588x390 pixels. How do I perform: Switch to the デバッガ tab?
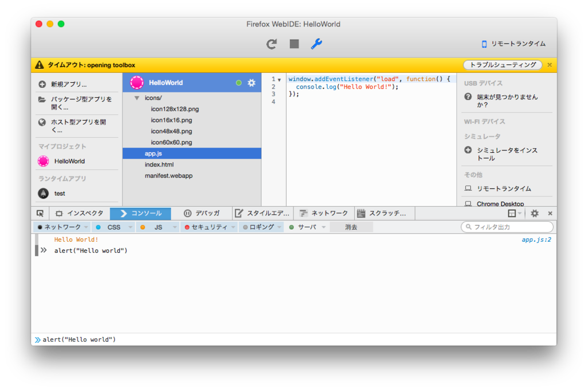(x=202, y=213)
